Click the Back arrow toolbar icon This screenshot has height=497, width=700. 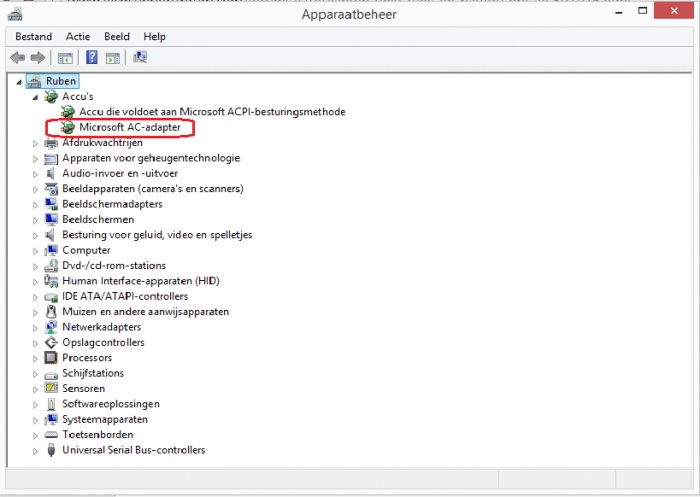point(18,57)
